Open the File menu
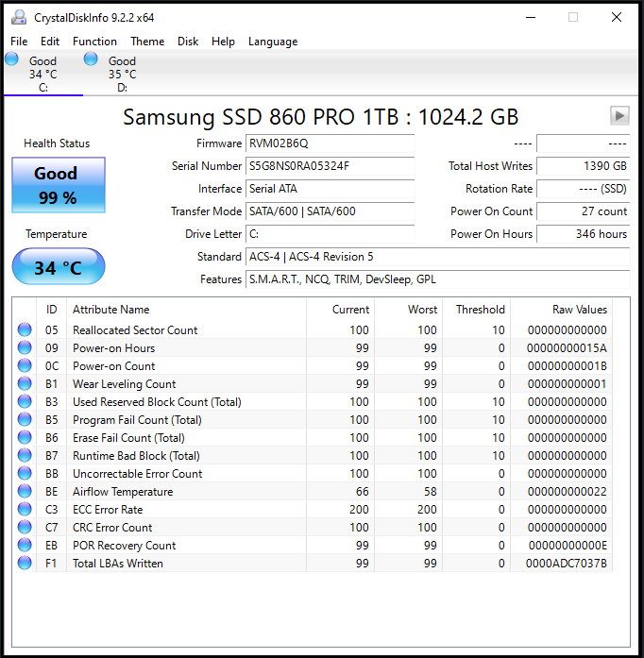This screenshot has height=658, width=644. (x=19, y=42)
